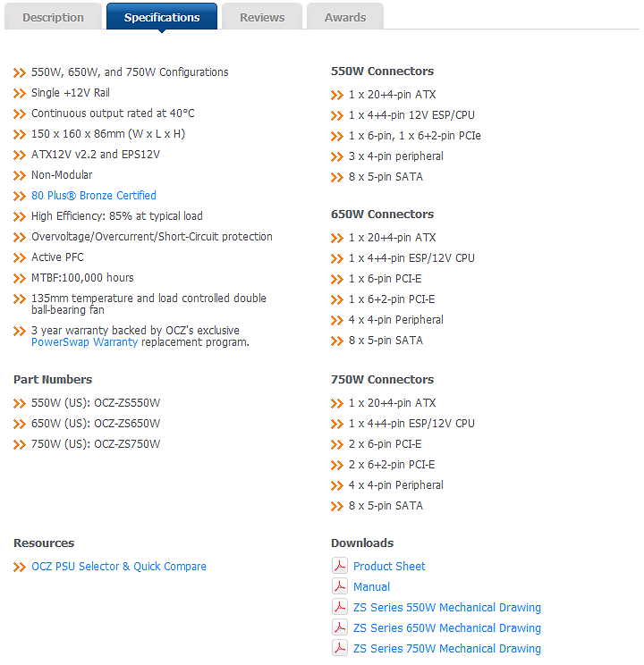
Task: Click arrow bullet beside Continuous output rated line
Action: [20, 114]
